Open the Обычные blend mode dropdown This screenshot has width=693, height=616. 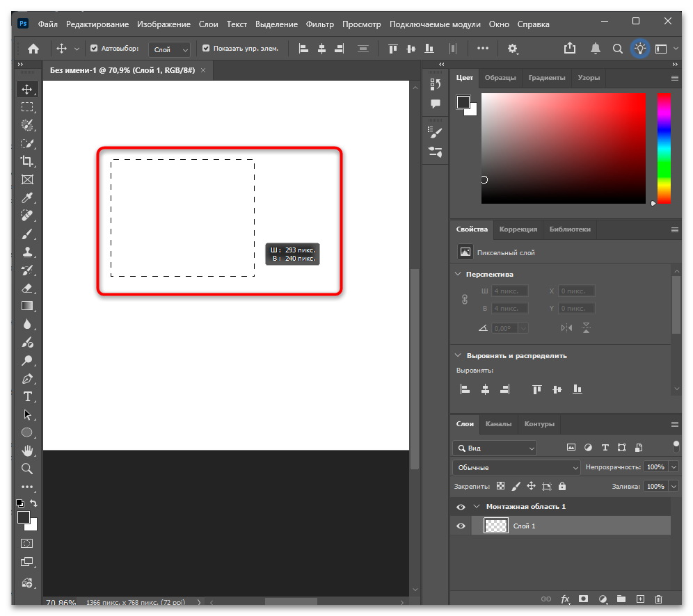pyautogui.click(x=516, y=467)
